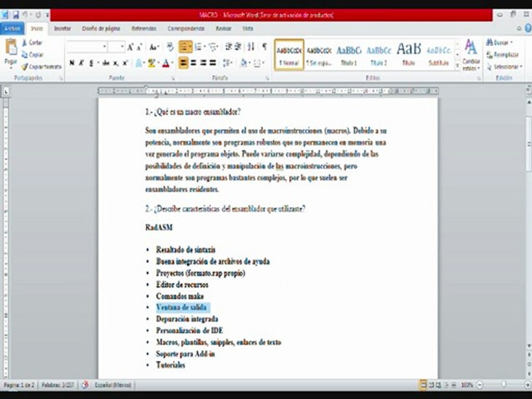Open the change case Aa dropdown
Viewport: 532px width, 399px height.
(x=155, y=47)
